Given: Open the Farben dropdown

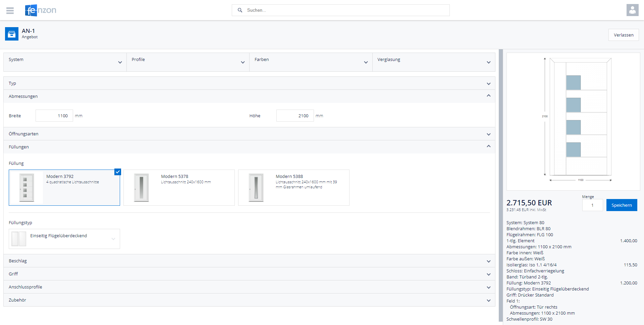Looking at the screenshot, I should 311,62.
